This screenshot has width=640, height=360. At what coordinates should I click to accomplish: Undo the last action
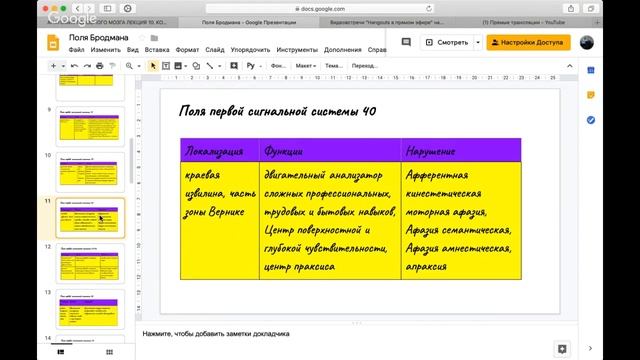(74, 66)
